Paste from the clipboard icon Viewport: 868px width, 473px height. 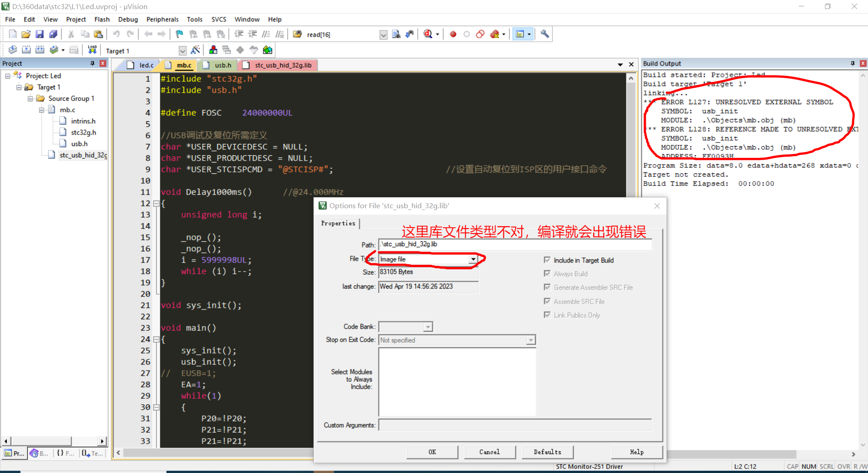(98, 34)
